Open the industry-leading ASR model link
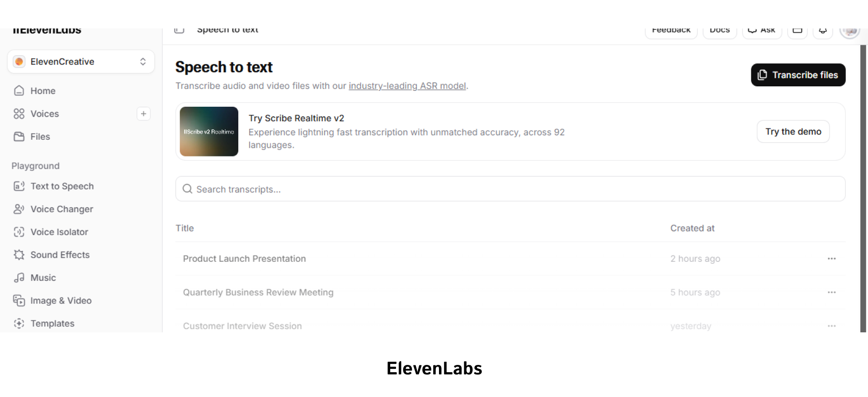The image size is (868, 397). (407, 85)
